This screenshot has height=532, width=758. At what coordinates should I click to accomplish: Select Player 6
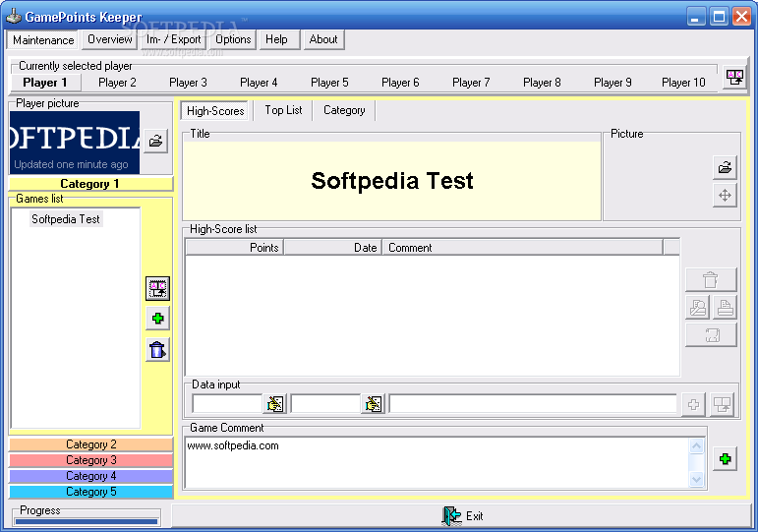pyautogui.click(x=400, y=83)
